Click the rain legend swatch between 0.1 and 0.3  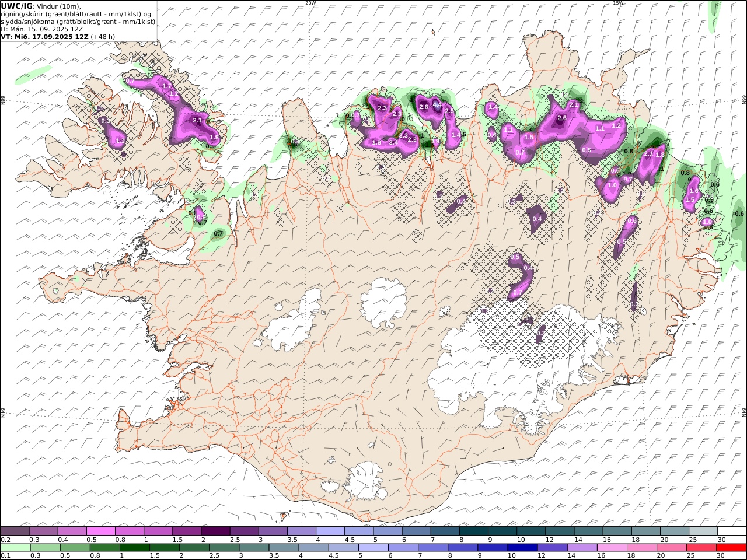click(15, 547)
